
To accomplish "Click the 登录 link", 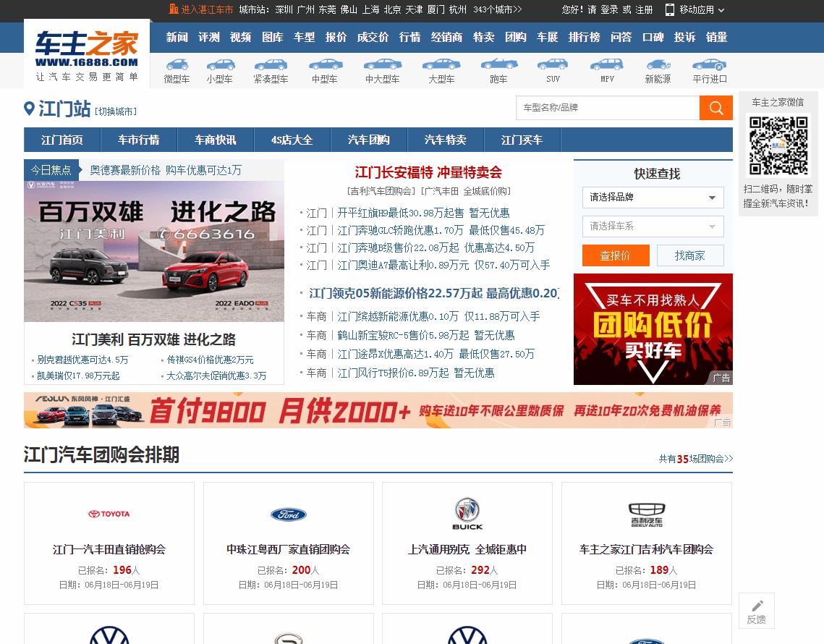I will tap(610, 9).
